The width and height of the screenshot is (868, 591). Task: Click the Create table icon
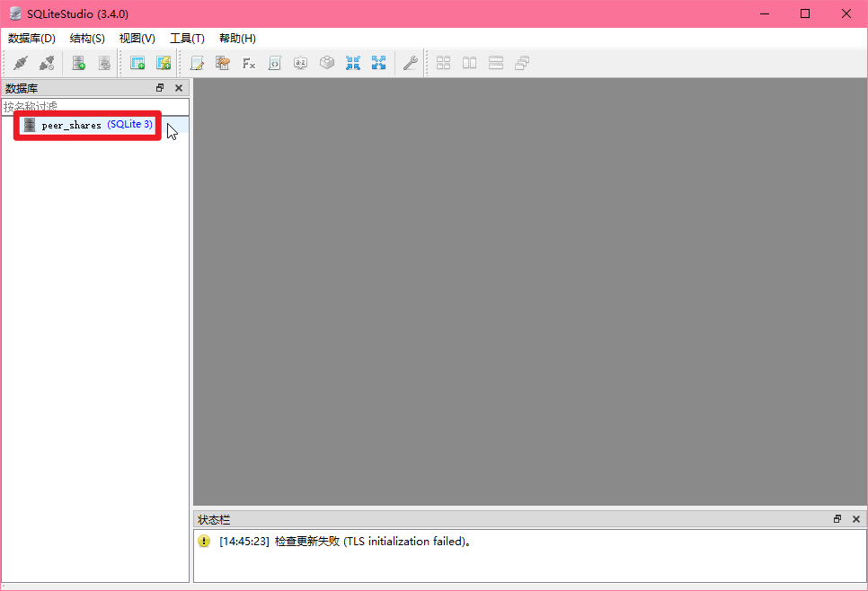pyautogui.click(x=137, y=63)
